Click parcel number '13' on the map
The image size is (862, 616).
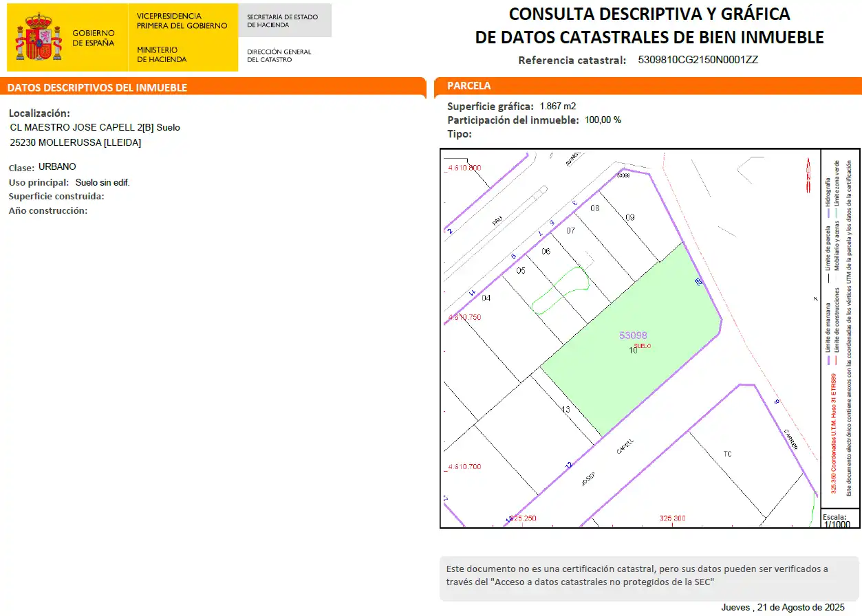565,409
